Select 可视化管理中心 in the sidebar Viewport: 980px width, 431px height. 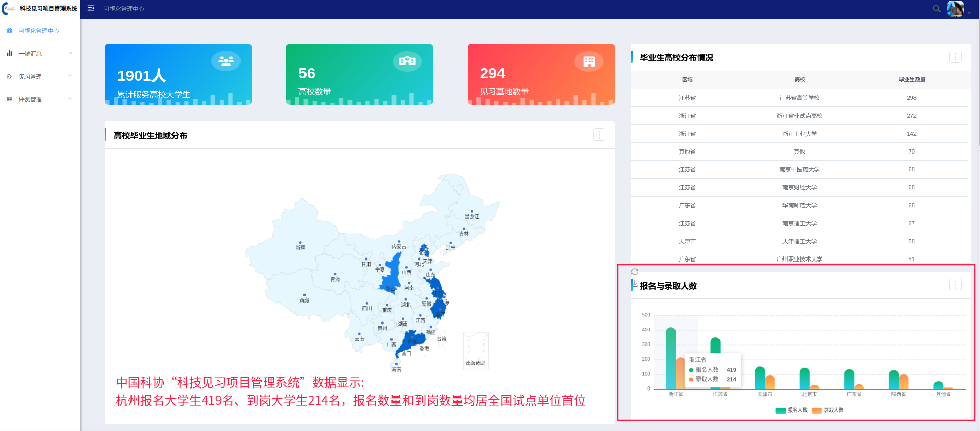point(38,31)
